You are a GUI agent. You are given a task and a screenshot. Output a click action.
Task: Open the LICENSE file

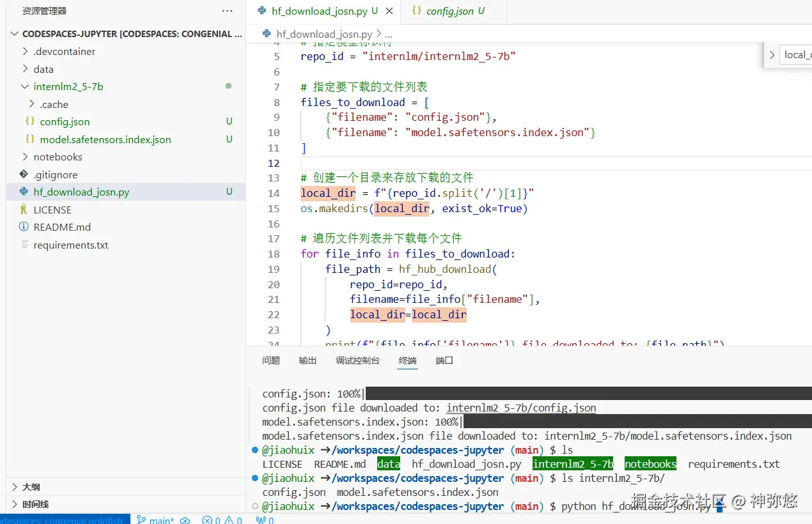[x=52, y=210]
